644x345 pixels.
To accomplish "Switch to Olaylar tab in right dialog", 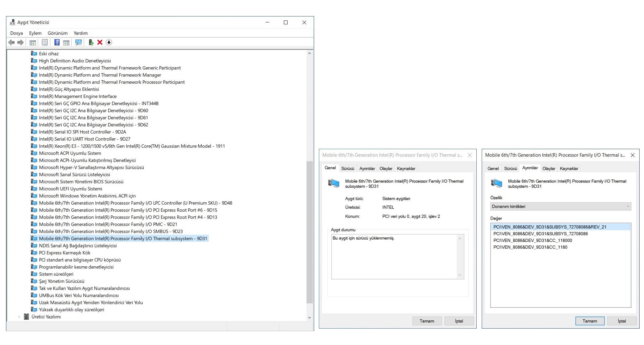I will pos(548,168).
